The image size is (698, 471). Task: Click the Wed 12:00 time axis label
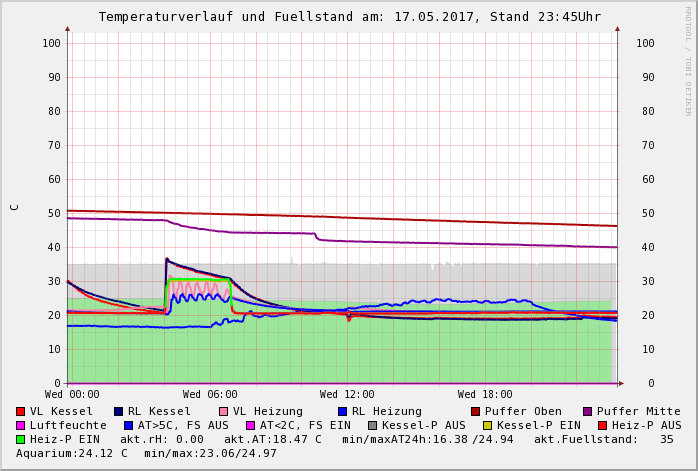[347, 395]
